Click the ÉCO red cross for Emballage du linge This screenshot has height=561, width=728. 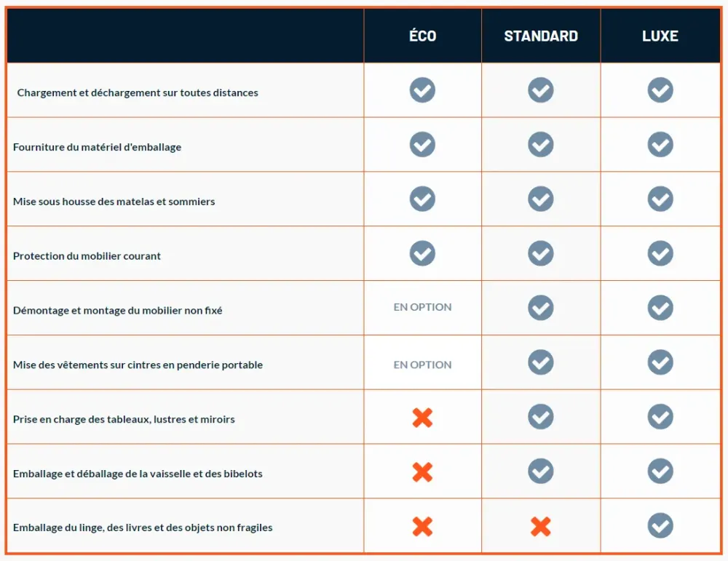pyautogui.click(x=422, y=526)
